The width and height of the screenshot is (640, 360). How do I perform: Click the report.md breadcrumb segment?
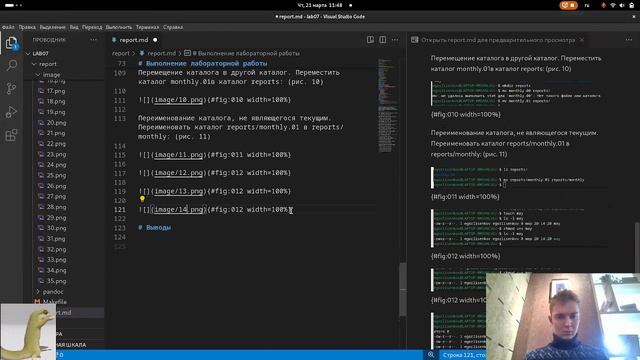click(x=161, y=53)
